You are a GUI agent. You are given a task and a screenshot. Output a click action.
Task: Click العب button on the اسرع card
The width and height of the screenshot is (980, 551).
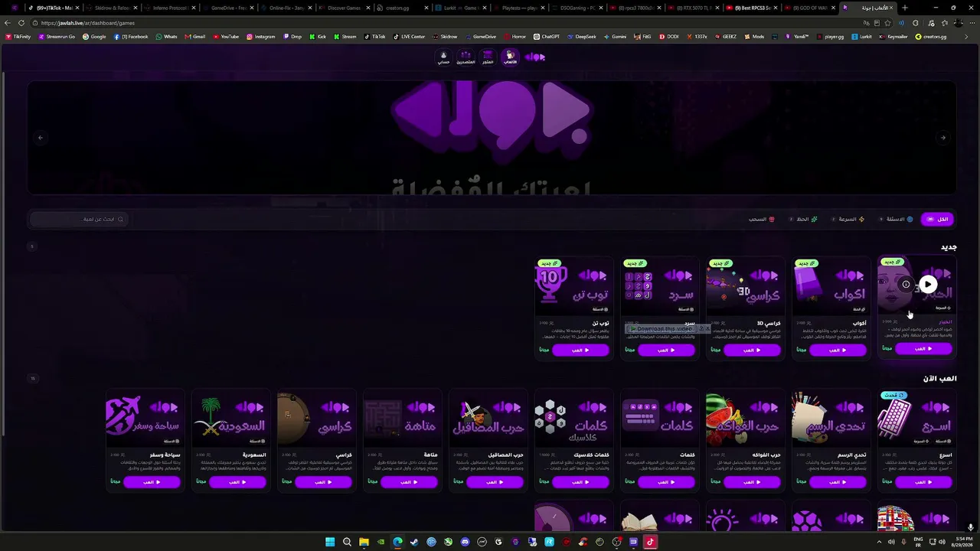923,482
